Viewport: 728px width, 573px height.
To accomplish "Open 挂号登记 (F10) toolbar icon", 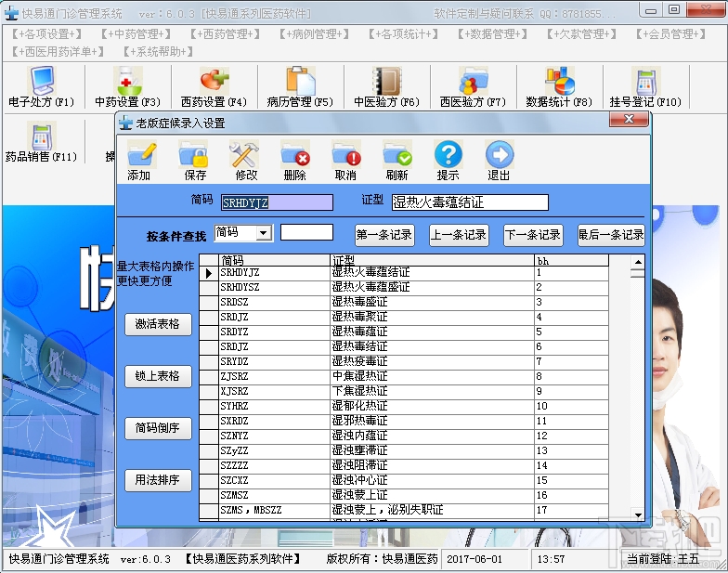I will pos(646,87).
